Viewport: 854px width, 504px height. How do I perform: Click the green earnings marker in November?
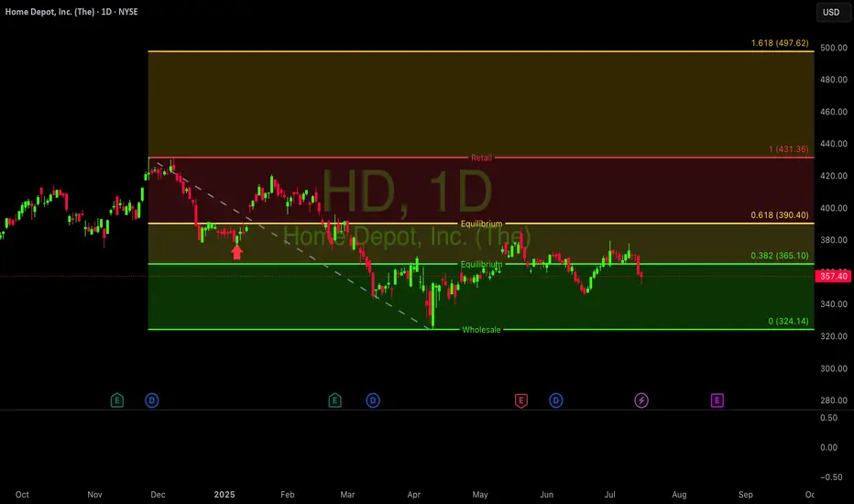point(117,400)
